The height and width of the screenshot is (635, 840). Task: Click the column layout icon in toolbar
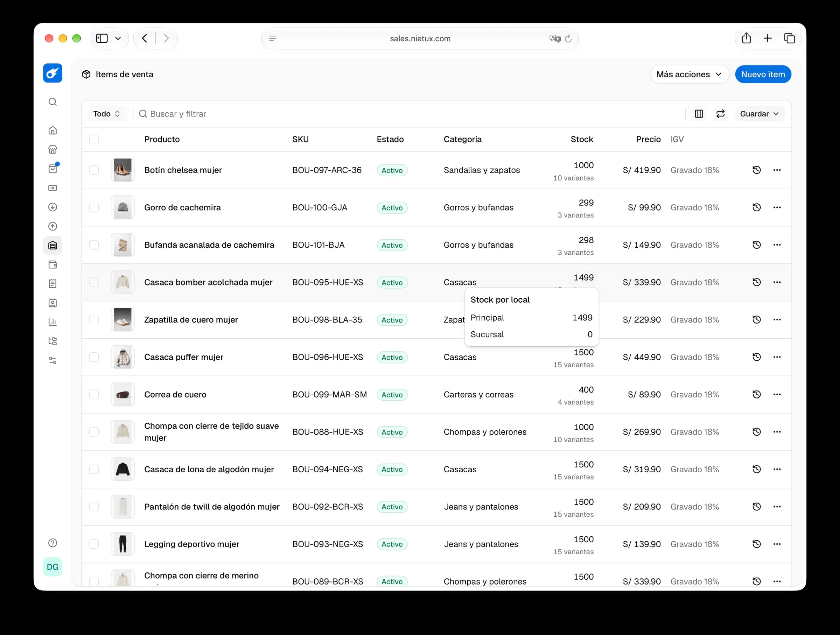[x=699, y=114]
